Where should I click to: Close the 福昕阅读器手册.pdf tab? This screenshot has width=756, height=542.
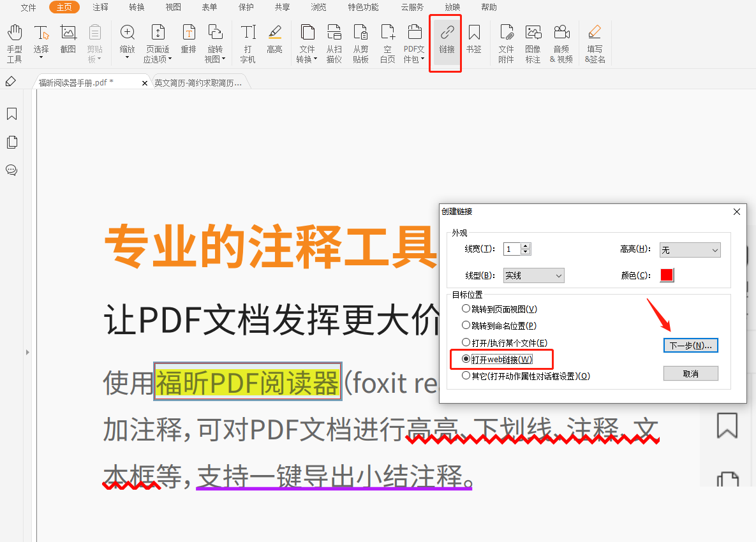[x=145, y=84]
